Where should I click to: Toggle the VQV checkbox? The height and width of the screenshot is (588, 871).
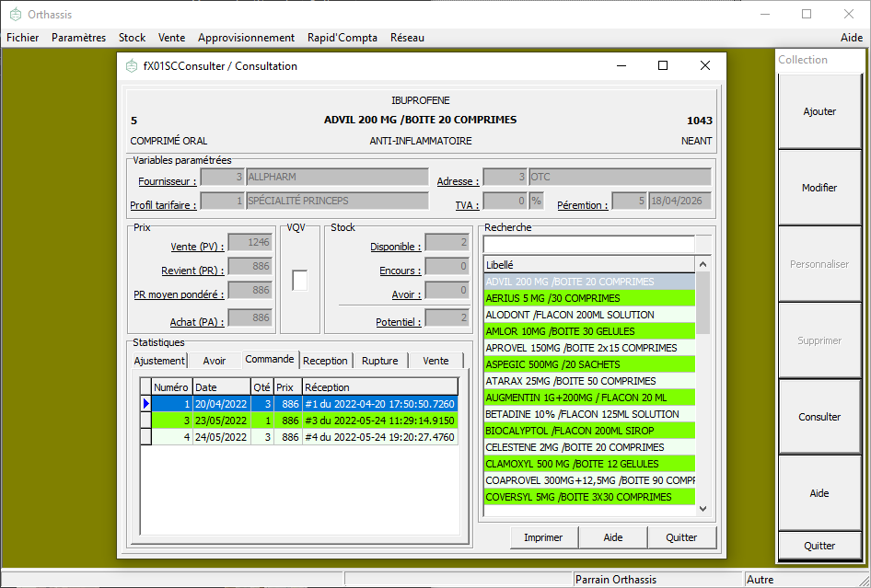point(300,281)
